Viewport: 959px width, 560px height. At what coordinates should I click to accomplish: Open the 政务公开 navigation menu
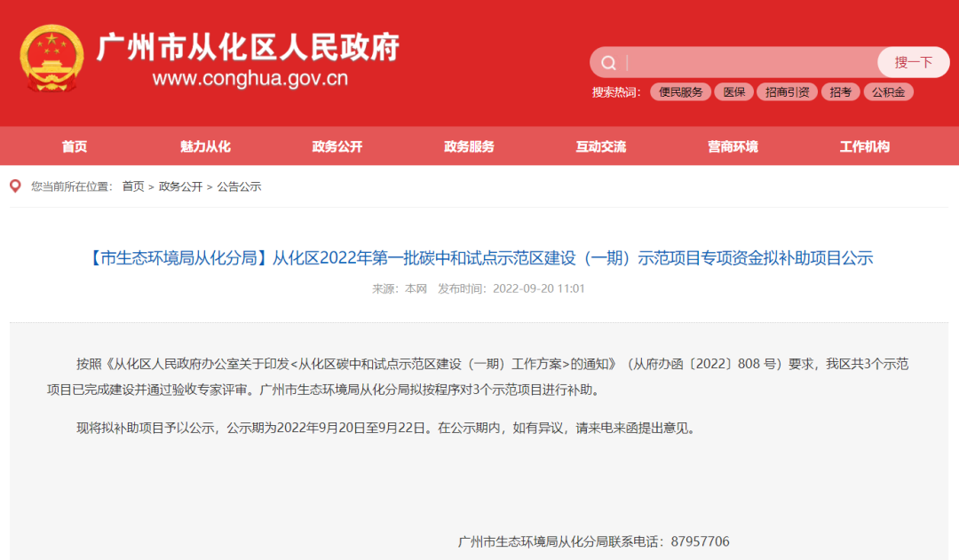click(337, 146)
